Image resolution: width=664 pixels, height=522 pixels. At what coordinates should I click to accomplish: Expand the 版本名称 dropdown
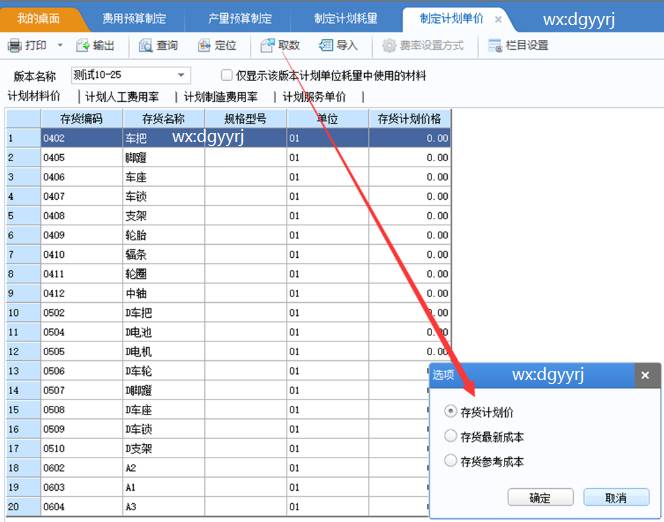[181, 75]
